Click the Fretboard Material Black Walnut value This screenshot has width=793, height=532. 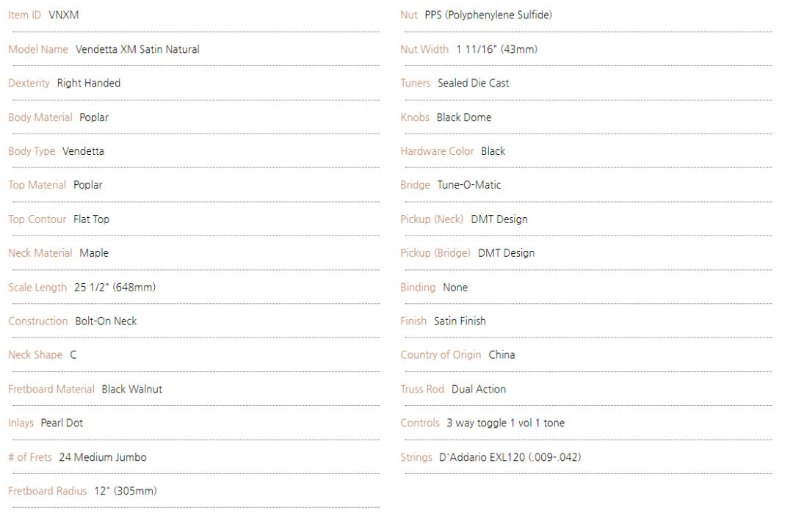[132, 389]
